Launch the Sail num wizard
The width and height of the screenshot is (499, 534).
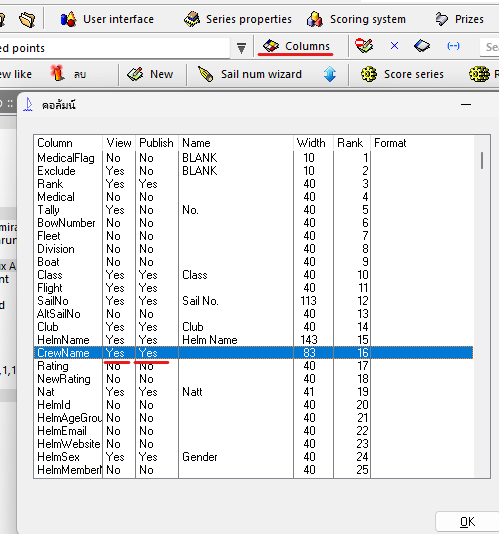click(x=250, y=74)
